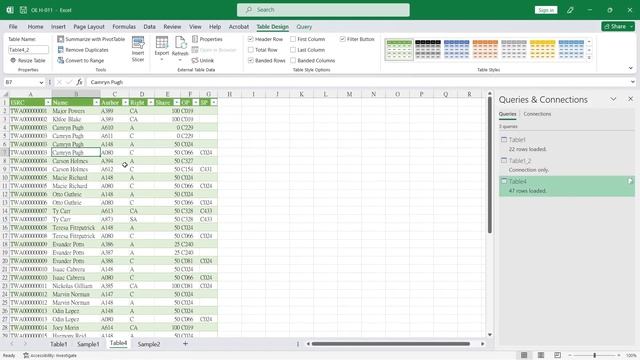Click Accessibility Investigate in status bar
Screen dimensions: 640x360
click(x=50, y=356)
